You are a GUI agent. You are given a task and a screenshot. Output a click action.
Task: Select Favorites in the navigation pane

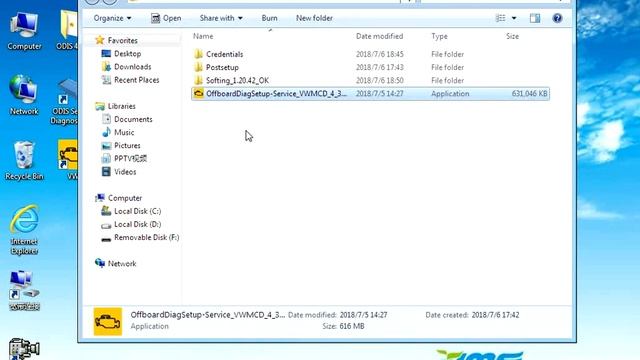pyautogui.click(x=122, y=40)
